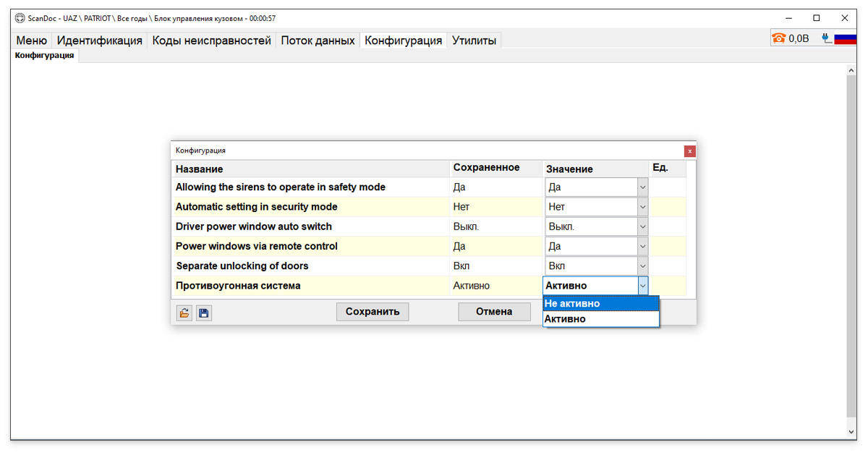
Task: Click the Ед. column header
Action: pos(668,169)
